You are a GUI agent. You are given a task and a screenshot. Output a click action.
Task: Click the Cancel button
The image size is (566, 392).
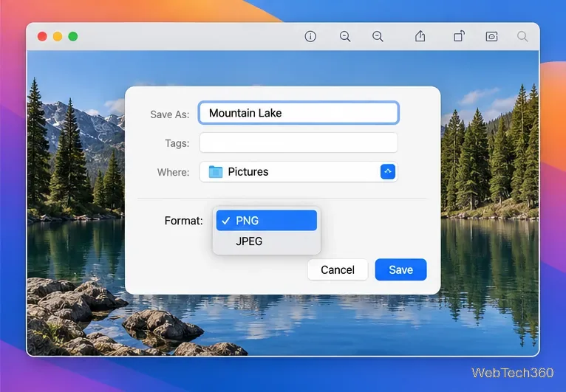point(338,269)
